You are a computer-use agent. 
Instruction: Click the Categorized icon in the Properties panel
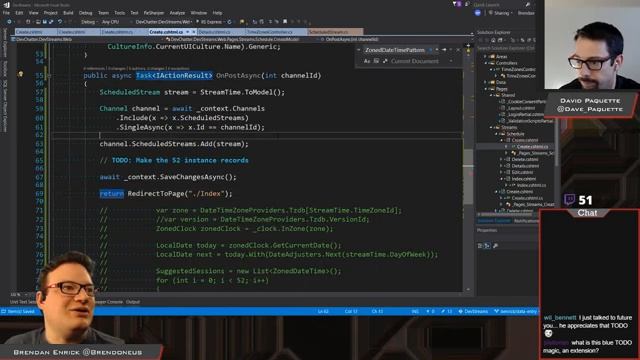[480, 246]
